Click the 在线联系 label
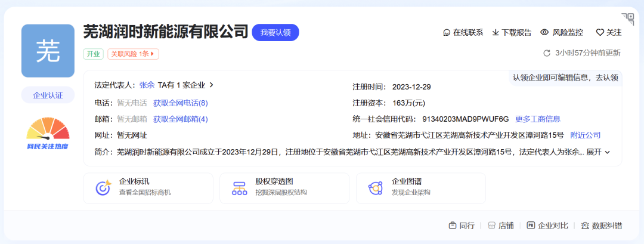 pos(468,32)
